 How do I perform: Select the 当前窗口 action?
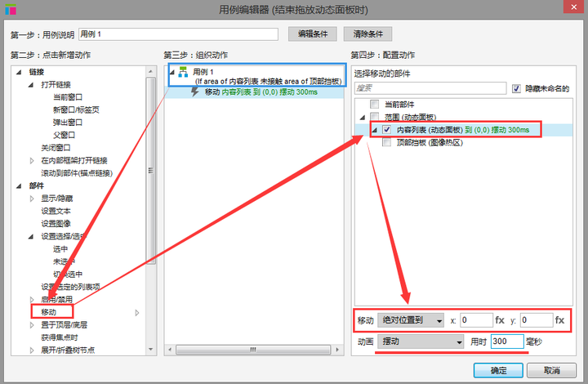[x=68, y=97]
